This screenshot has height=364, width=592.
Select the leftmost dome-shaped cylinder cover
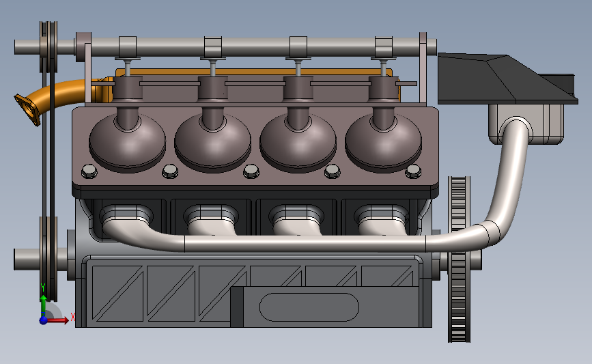pos(128,142)
